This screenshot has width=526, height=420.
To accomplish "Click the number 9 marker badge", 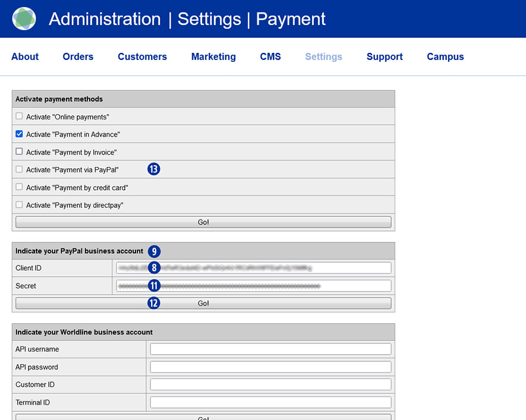I will 154,251.
